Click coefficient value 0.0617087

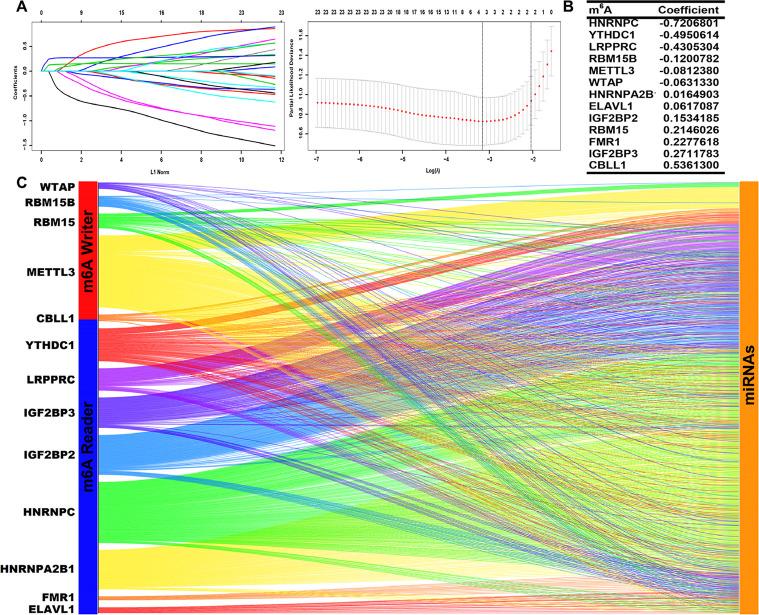pos(691,106)
